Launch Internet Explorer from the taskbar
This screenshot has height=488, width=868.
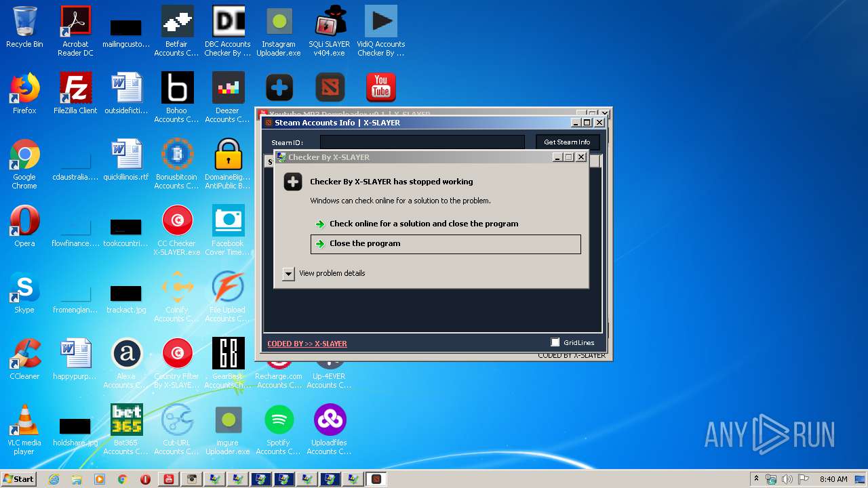tap(54, 479)
